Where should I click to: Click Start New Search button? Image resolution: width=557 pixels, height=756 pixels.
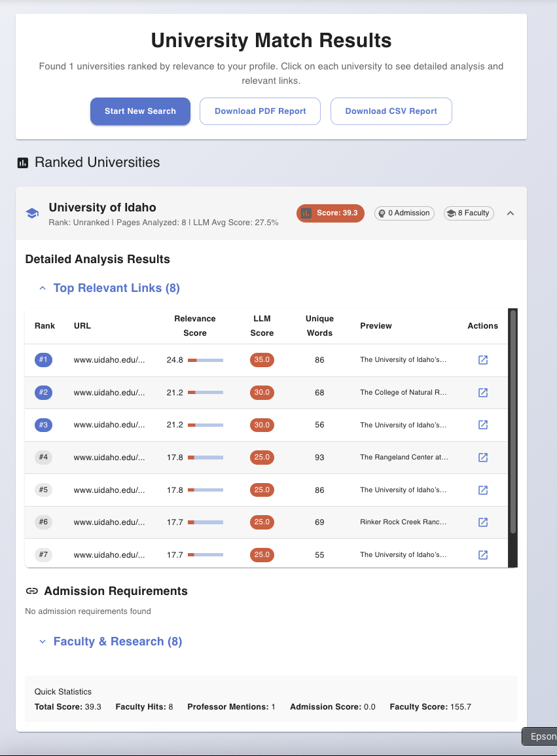point(140,111)
